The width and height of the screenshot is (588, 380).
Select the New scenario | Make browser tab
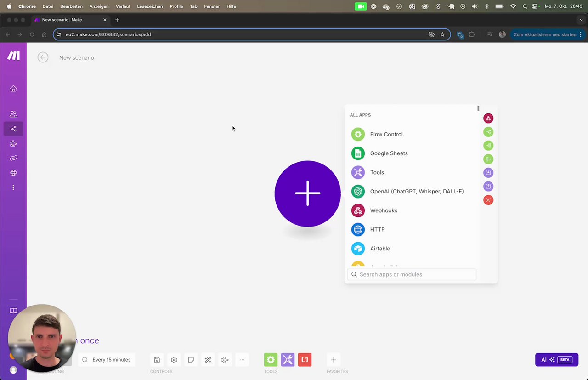tap(71, 20)
